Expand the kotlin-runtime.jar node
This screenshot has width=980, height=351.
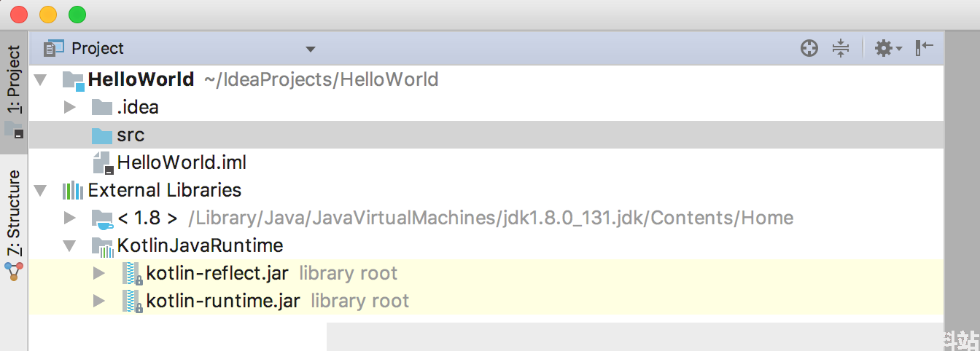pos(99,301)
